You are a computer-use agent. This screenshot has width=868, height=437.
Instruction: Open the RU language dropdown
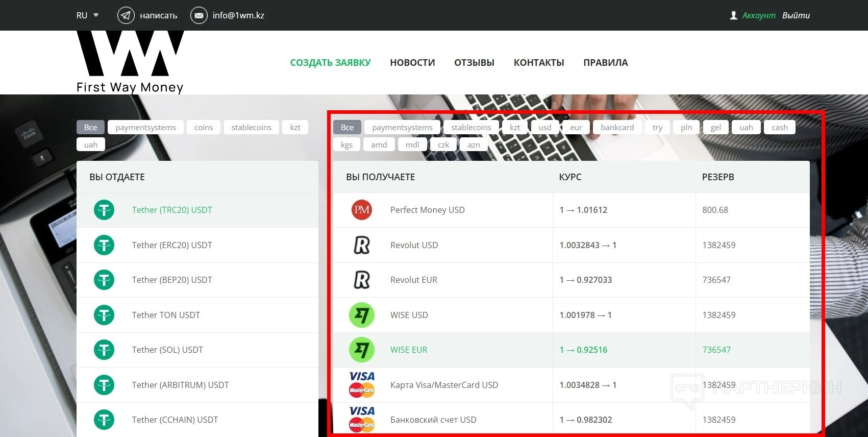point(87,15)
